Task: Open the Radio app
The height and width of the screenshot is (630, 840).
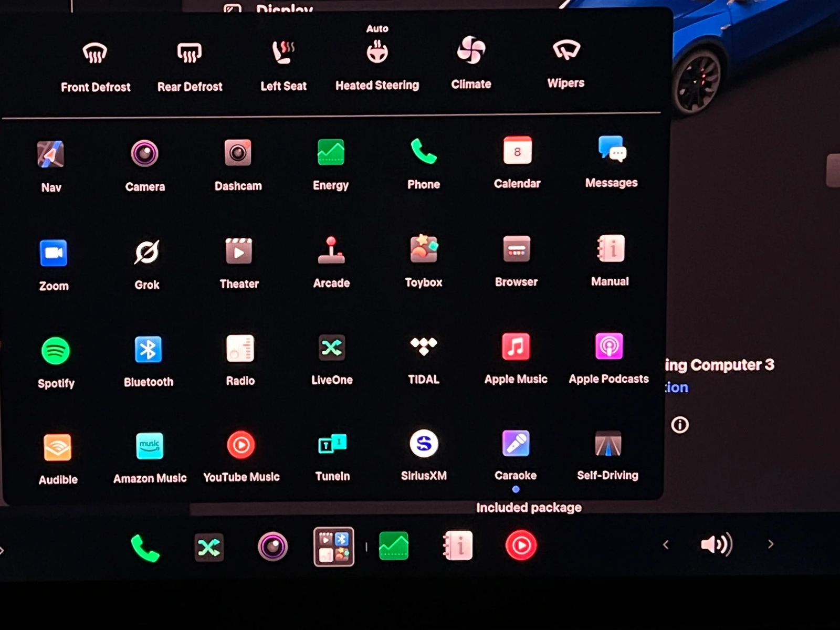Action: pyautogui.click(x=240, y=349)
